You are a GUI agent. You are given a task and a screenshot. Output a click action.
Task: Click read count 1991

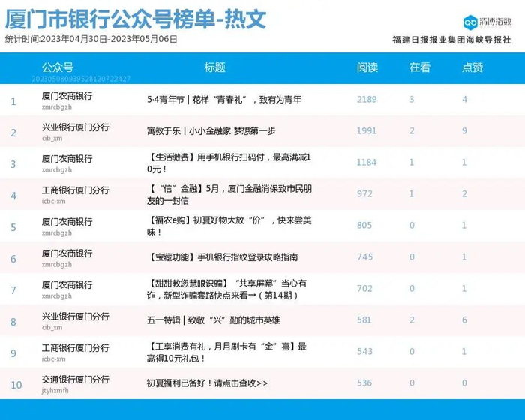point(367,131)
